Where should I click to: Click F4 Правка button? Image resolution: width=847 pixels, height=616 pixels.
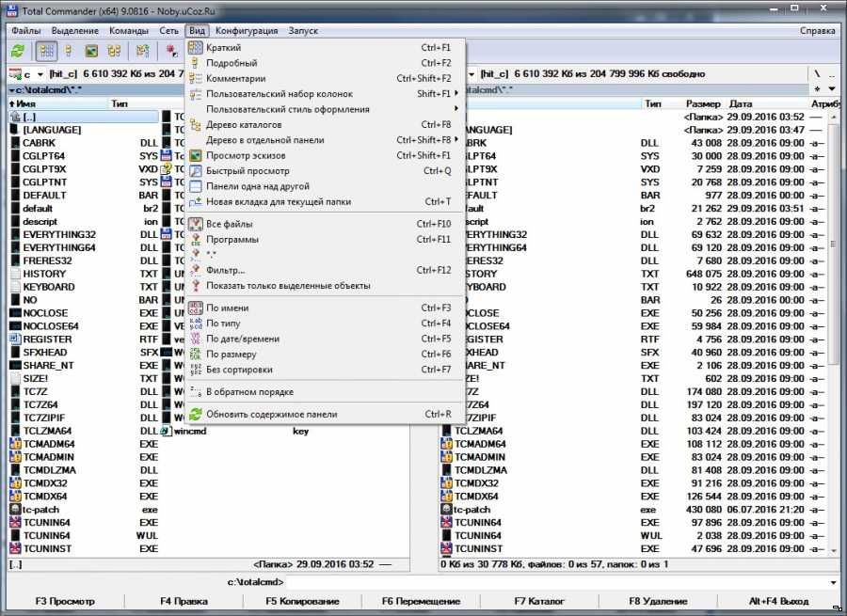(x=184, y=602)
